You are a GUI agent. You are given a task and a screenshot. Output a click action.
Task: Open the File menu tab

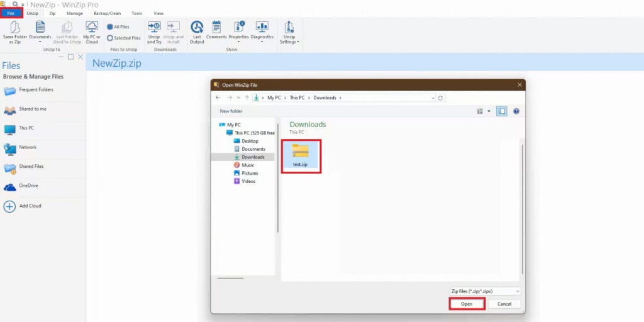tap(11, 13)
